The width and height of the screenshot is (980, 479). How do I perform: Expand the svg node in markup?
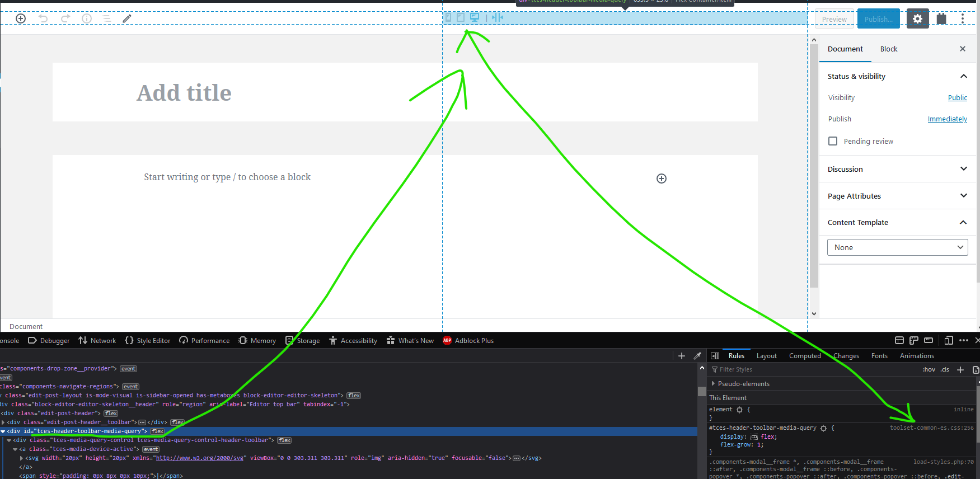point(21,458)
